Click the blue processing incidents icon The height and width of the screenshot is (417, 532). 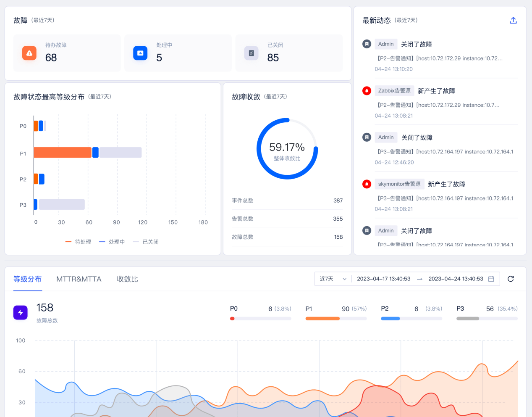point(140,53)
